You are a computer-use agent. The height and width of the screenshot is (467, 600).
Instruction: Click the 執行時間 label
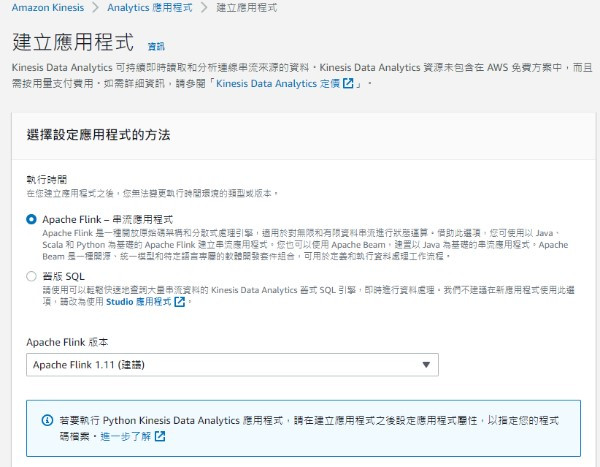pos(47,179)
